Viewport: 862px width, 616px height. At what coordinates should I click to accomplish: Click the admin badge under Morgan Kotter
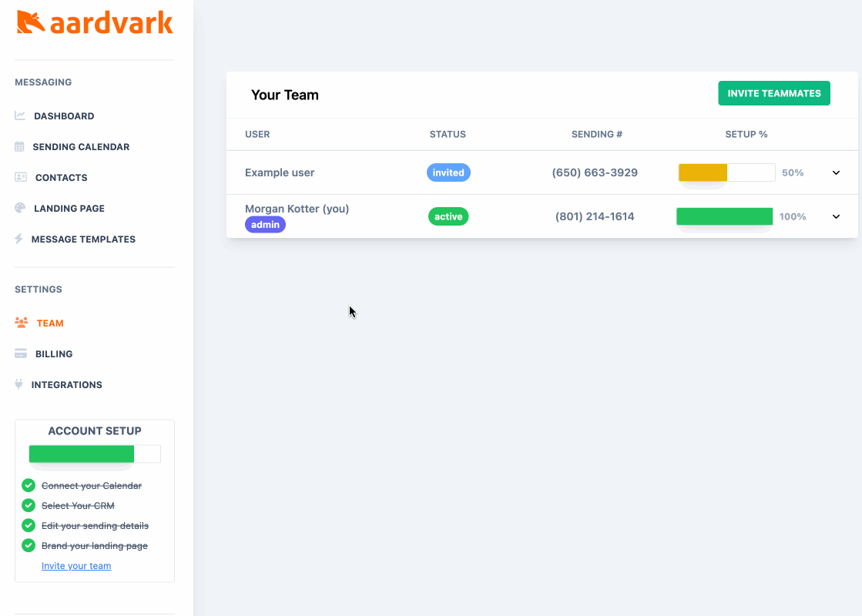[x=265, y=224]
